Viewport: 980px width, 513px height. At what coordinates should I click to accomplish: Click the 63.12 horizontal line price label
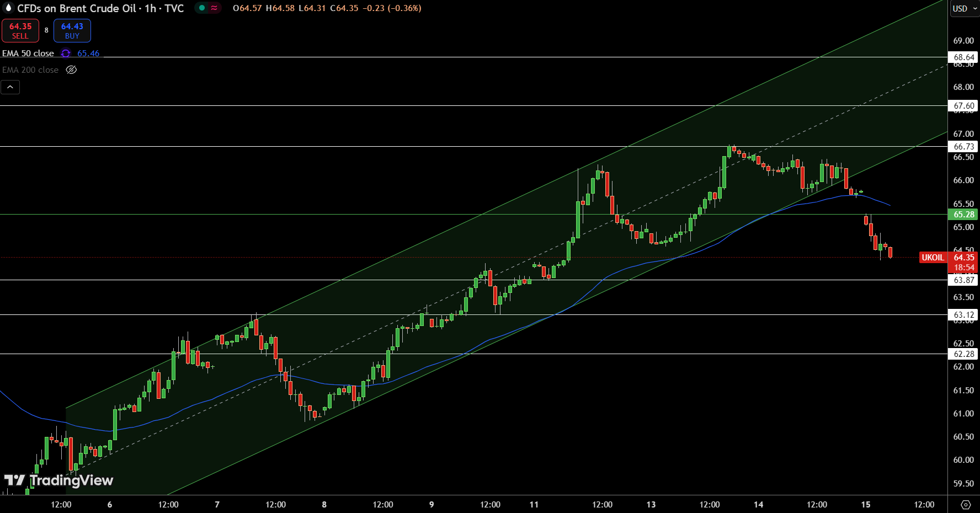(964, 315)
